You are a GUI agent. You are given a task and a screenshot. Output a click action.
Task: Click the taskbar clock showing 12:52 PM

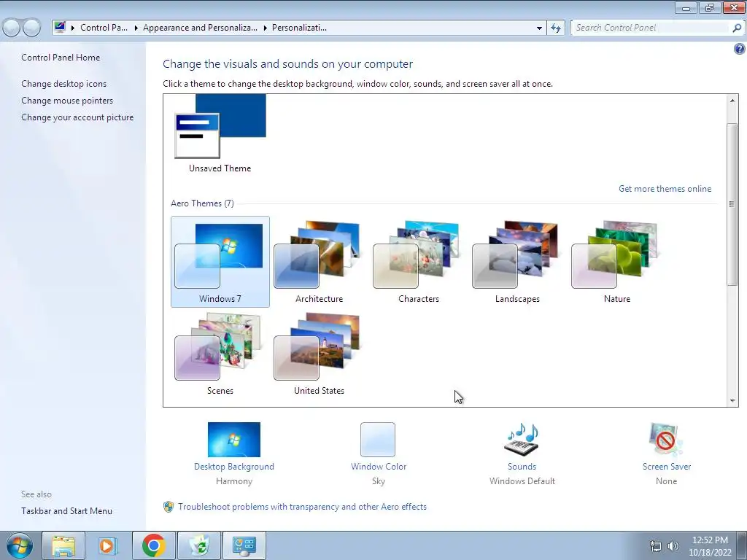pyautogui.click(x=710, y=546)
